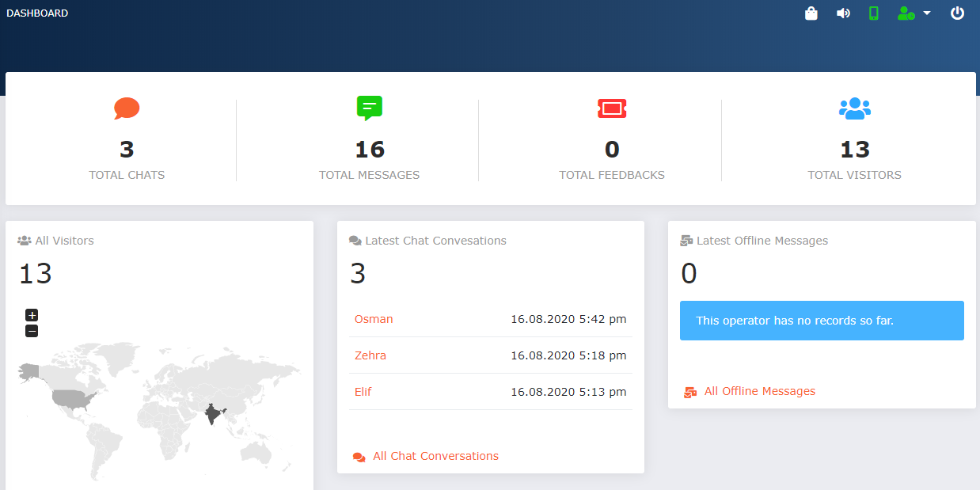Click the offline messages count 0

coord(689,274)
